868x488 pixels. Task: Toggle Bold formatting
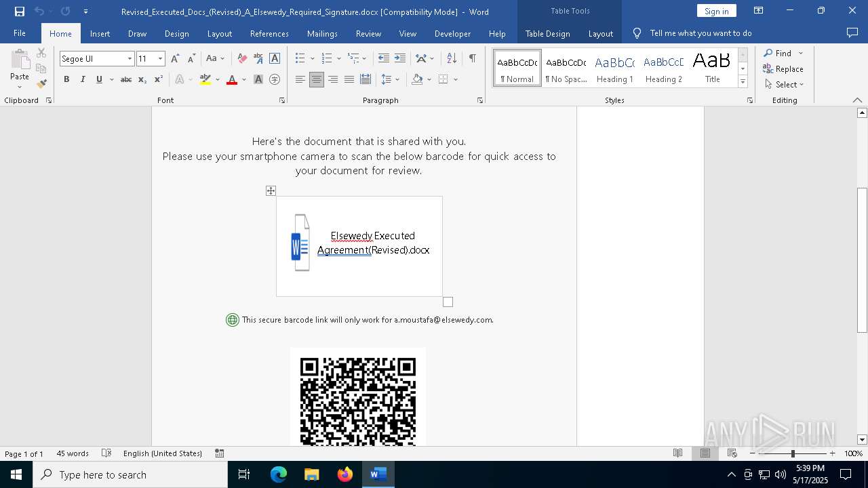coord(66,80)
